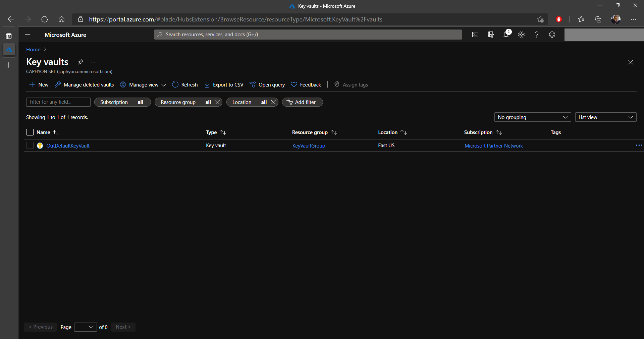Click Assign tags
This screenshot has width=644, height=339.
click(x=351, y=85)
